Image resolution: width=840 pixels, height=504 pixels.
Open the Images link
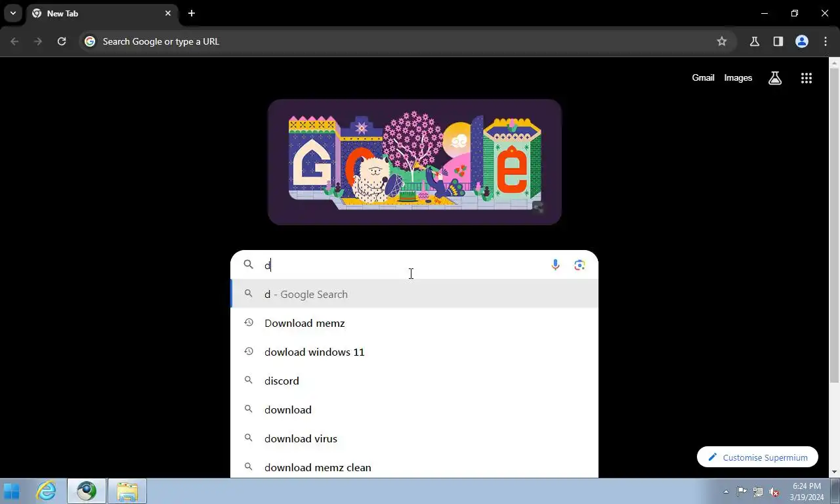pos(738,77)
